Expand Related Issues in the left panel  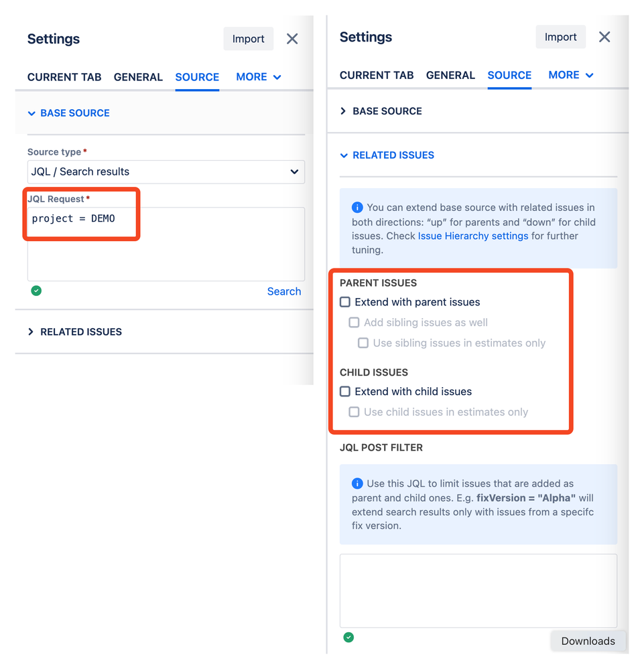click(75, 332)
